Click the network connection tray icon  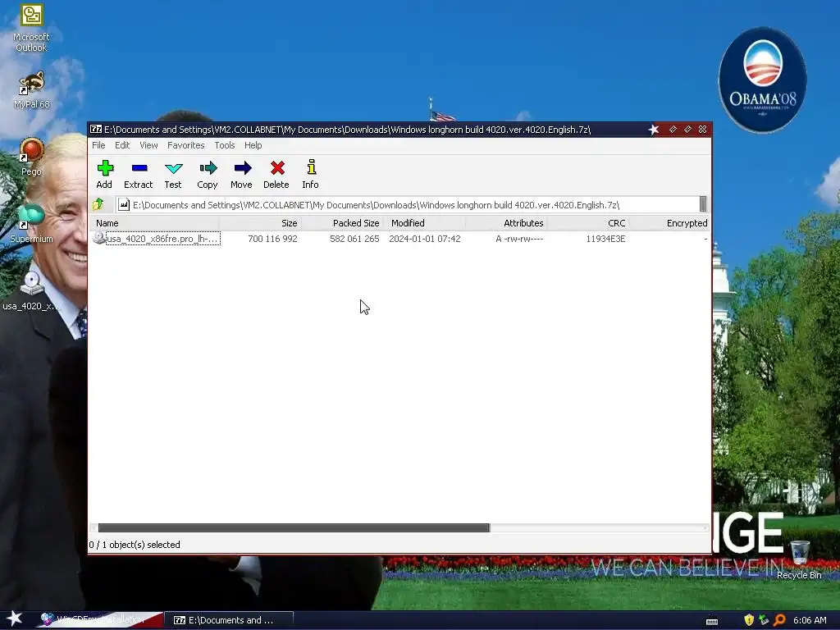(764, 620)
